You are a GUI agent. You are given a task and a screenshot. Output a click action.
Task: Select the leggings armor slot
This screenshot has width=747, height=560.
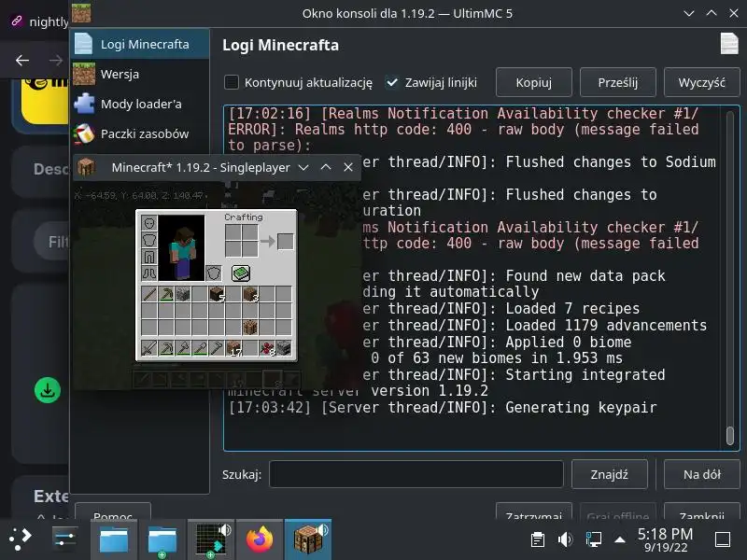pyautogui.click(x=149, y=257)
